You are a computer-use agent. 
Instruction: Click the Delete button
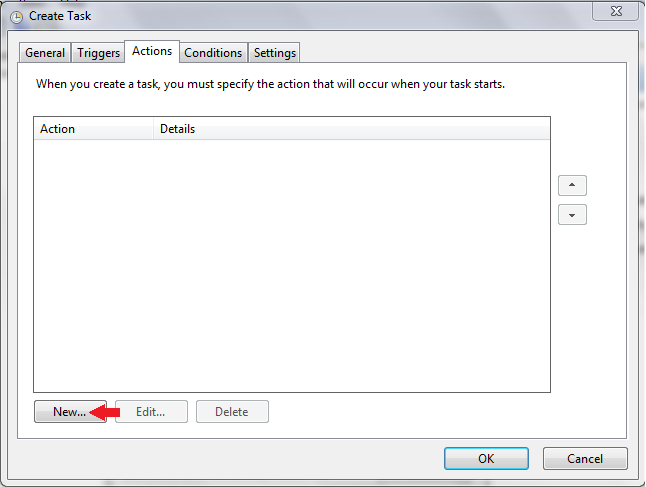232,412
